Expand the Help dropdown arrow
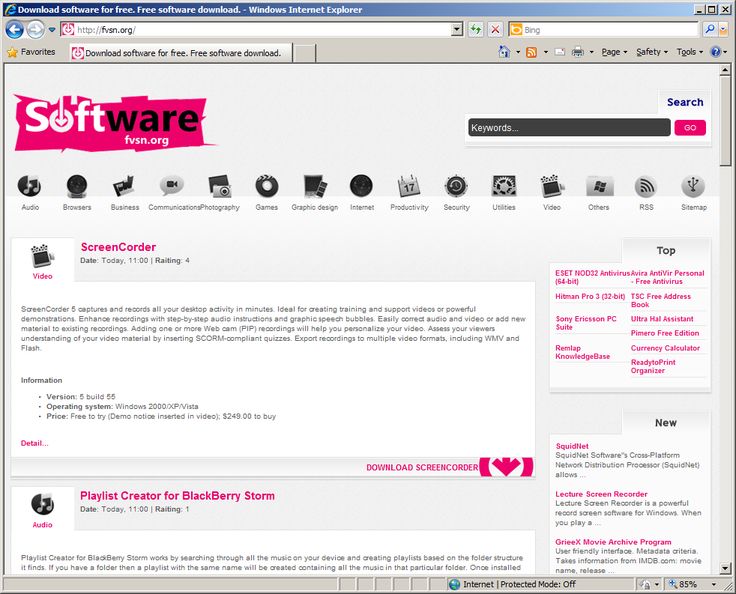This screenshot has height=594, width=736. point(725,52)
